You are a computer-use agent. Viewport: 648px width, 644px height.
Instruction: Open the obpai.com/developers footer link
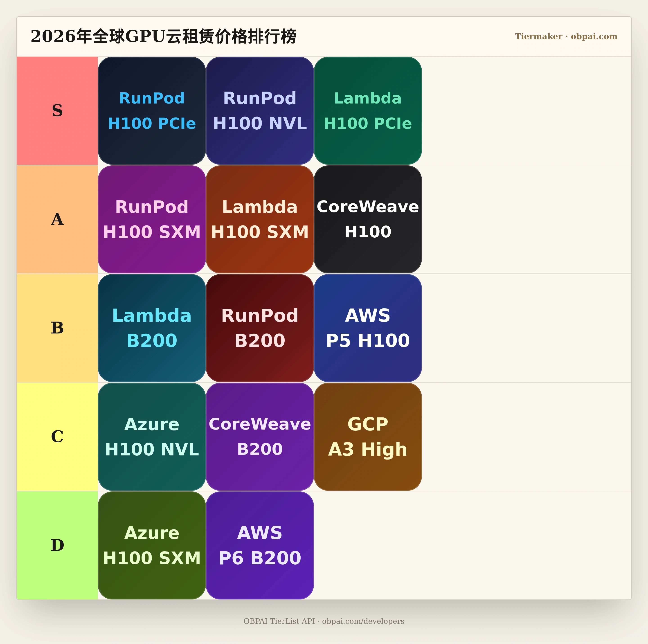coord(363,621)
